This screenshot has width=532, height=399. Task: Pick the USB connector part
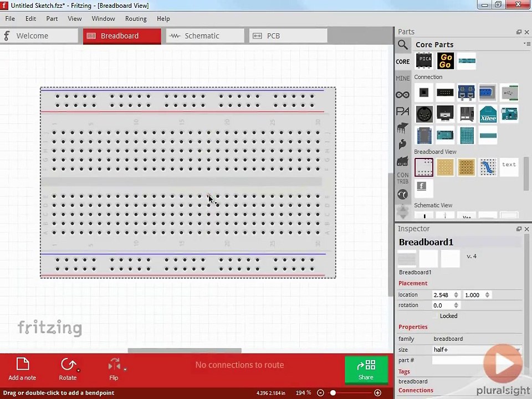coord(509,93)
